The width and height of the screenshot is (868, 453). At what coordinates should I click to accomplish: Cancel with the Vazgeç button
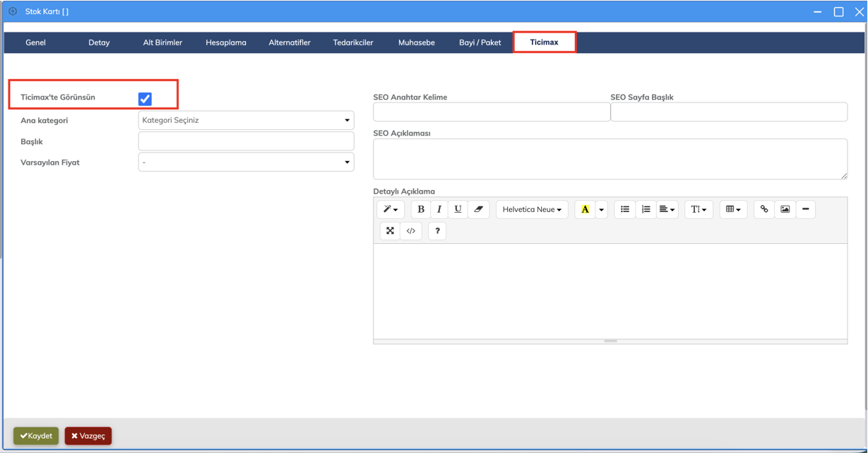[x=88, y=436]
